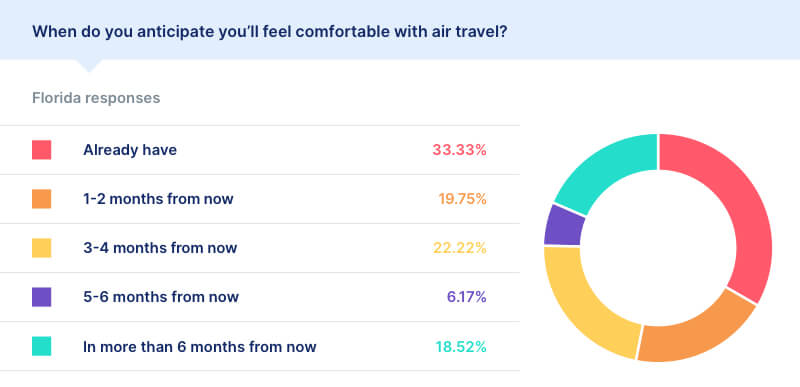Click the 5-6 months from now label
Screen dimensions: 800x387
[x=161, y=297]
